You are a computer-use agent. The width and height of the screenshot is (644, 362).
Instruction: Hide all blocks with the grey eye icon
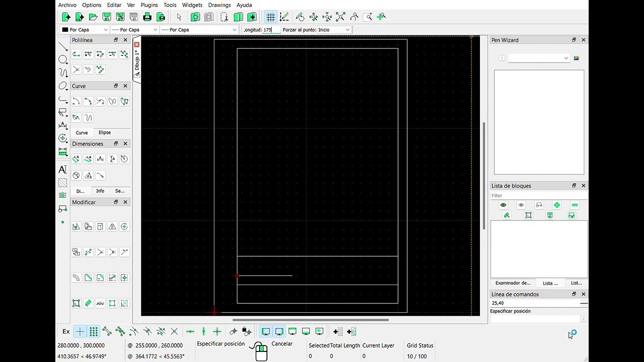[521, 205]
